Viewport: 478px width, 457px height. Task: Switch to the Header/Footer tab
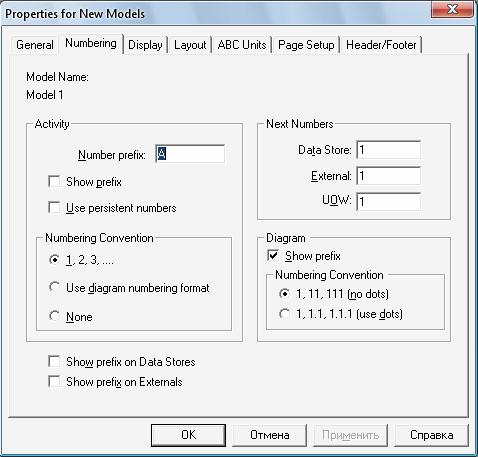pos(381,45)
